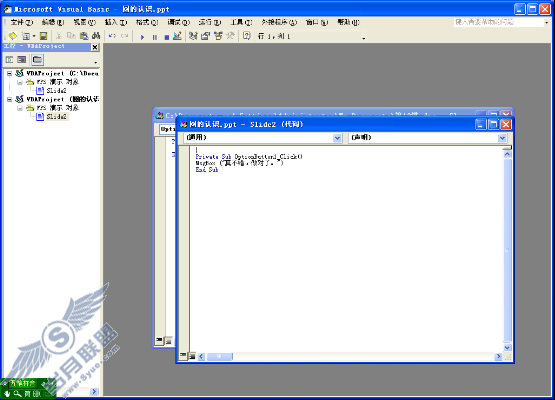Collapse the objects folder under 圆的认识 project
555x400 pixels.
pos(20,108)
